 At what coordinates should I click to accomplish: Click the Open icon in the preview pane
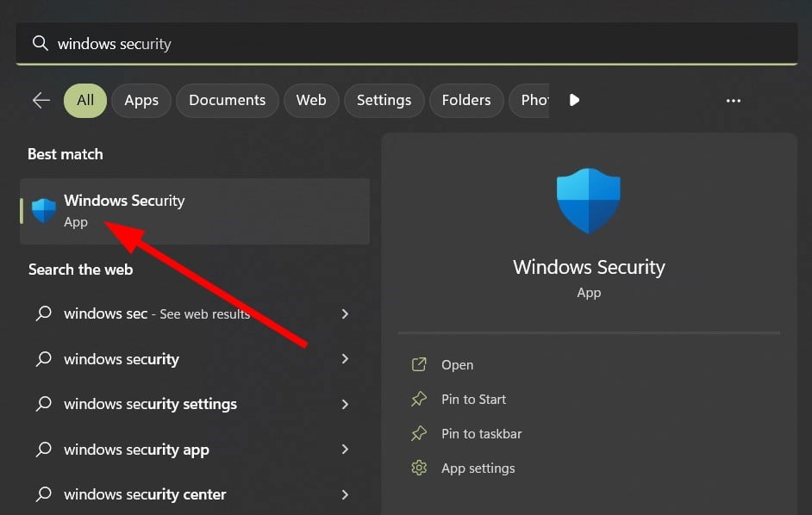coord(419,364)
